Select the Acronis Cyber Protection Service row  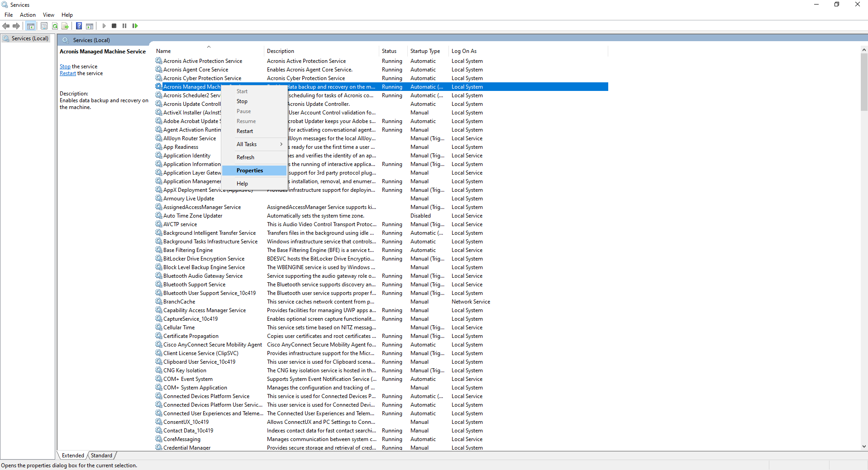[381, 78]
